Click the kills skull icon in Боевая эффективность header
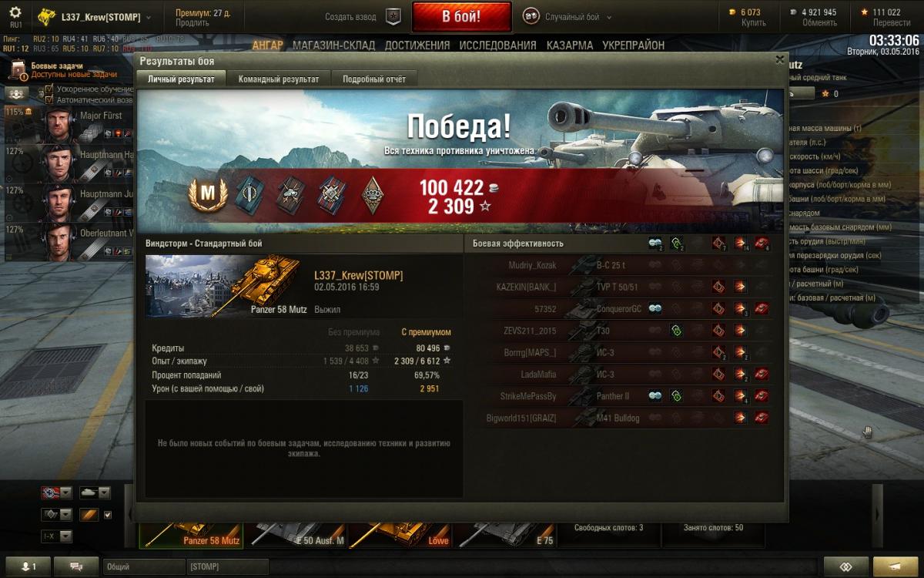 point(762,244)
